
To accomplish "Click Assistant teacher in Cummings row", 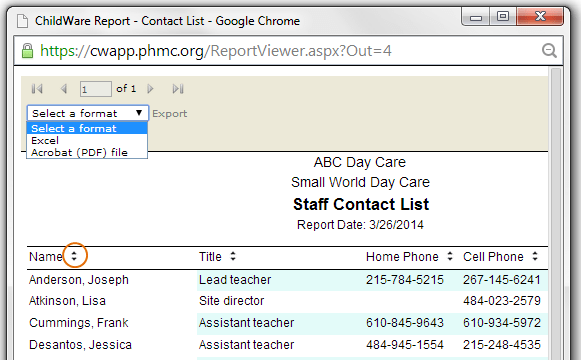I will coord(246,323).
